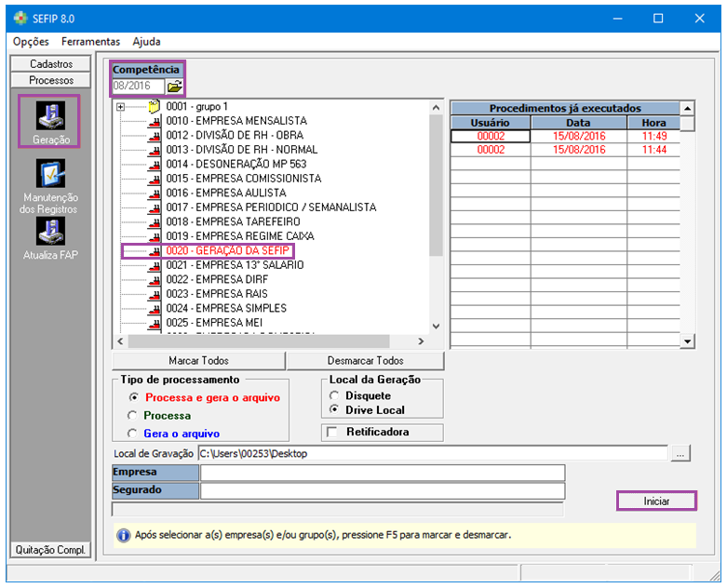Image resolution: width=727 pixels, height=588 pixels.
Task: Select the 0010 - EMPRESA MENSALISTA row
Action: coord(236,121)
